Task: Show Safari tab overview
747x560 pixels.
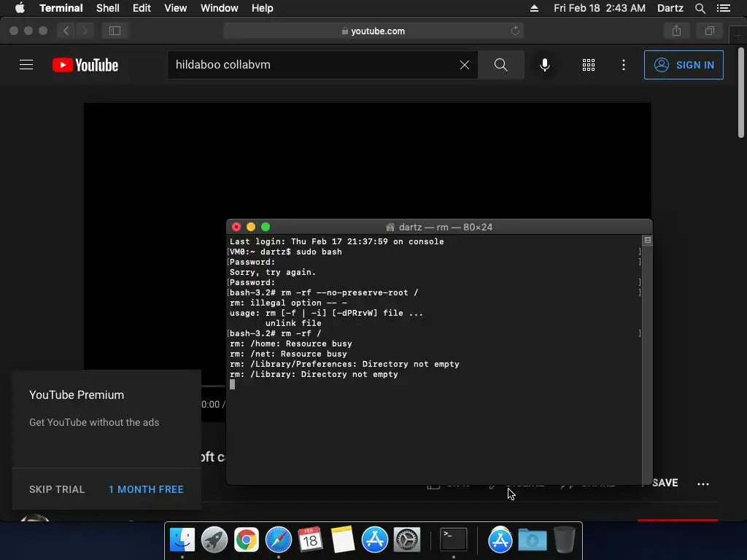Action: click(709, 31)
